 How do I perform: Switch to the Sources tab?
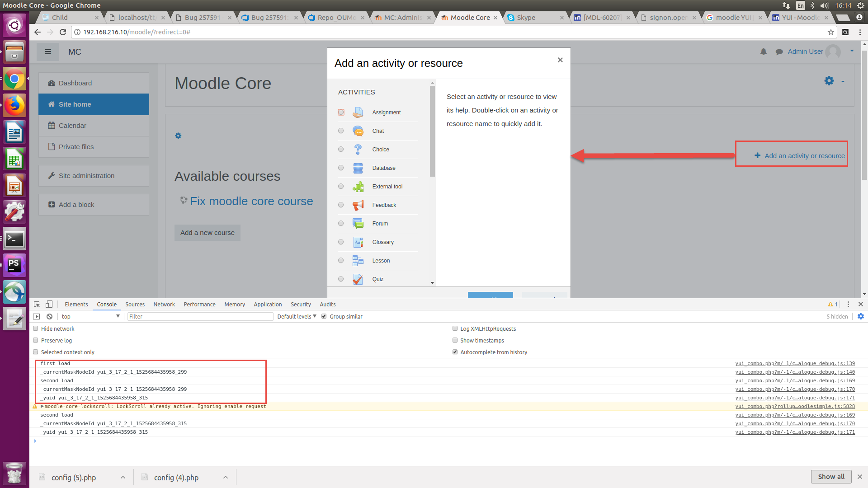(x=135, y=305)
